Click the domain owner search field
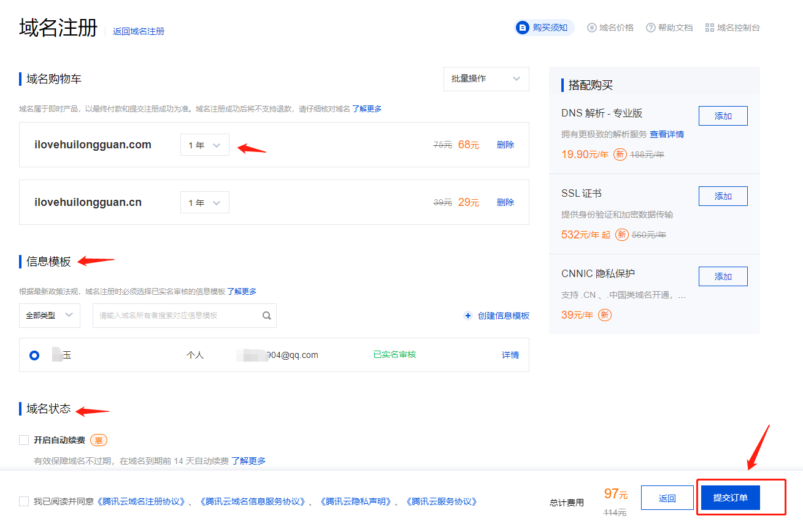The image size is (803, 532). point(177,316)
